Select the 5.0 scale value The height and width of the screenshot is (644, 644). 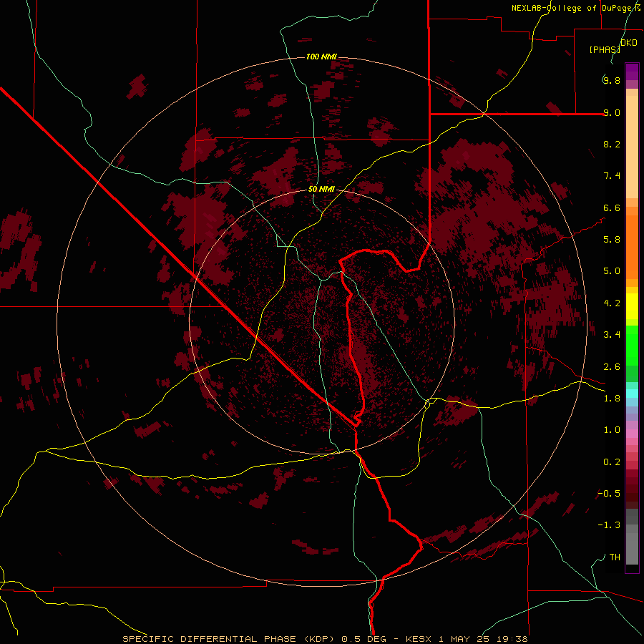pyautogui.click(x=612, y=271)
